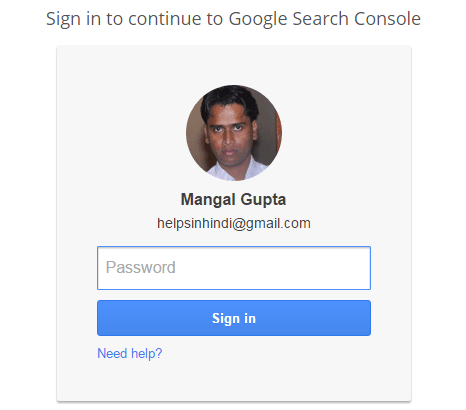Click the gmail address below the name
This screenshot has height=410, width=466.
coord(234,223)
